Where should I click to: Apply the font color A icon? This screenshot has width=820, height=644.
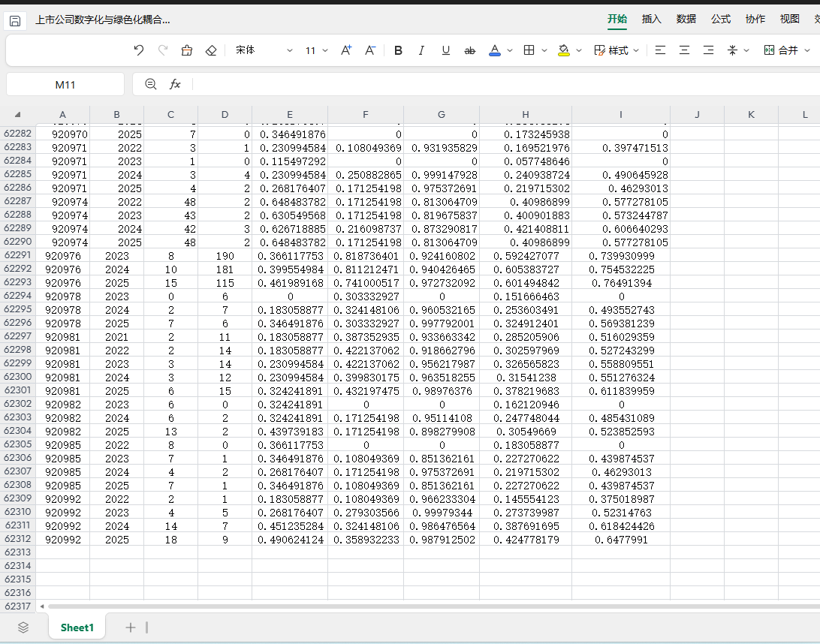point(494,50)
